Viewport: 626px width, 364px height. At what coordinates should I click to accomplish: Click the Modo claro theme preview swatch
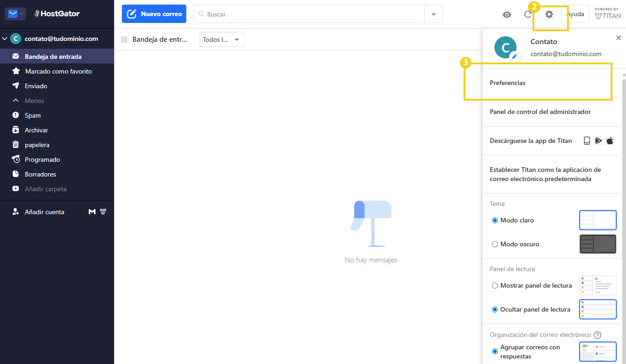point(597,220)
